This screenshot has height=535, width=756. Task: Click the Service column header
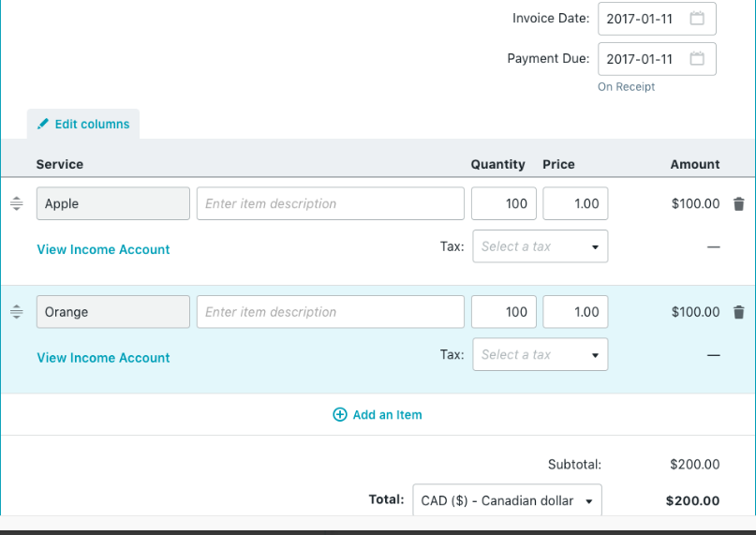click(x=60, y=164)
